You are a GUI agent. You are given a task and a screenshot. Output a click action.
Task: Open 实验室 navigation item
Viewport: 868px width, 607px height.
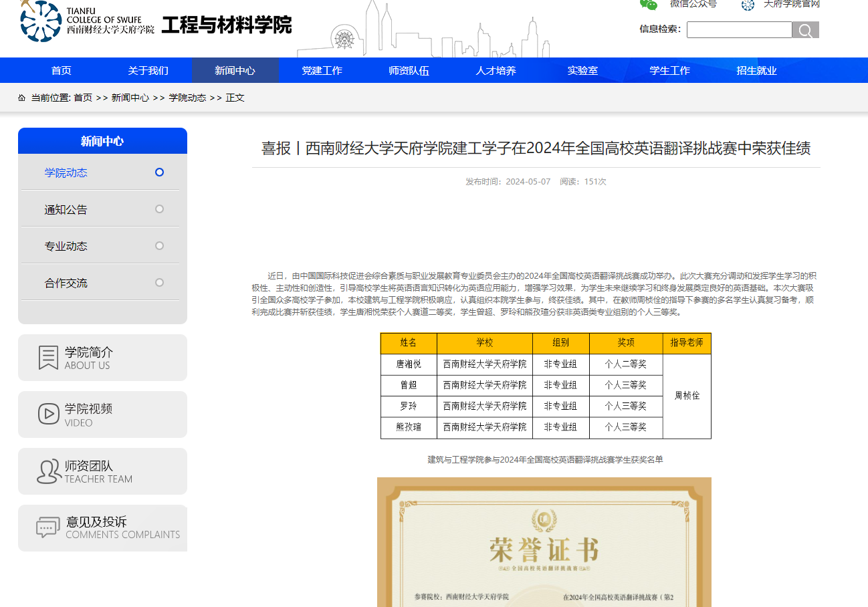[x=583, y=70]
